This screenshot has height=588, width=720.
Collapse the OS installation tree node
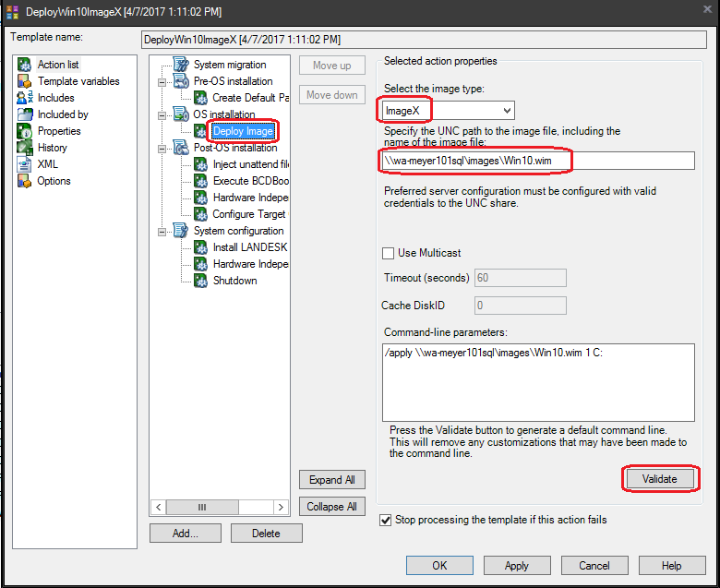tap(162, 115)
